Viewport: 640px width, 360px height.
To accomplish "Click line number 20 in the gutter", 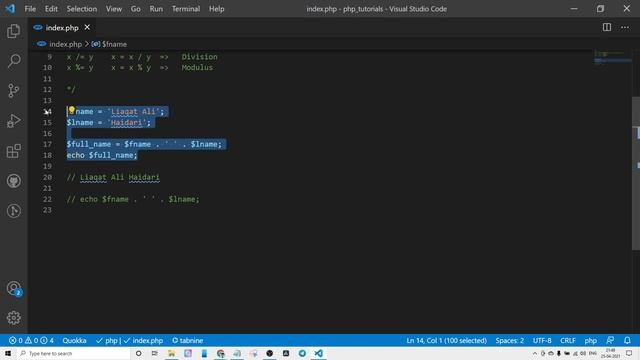I will (47, 177).
